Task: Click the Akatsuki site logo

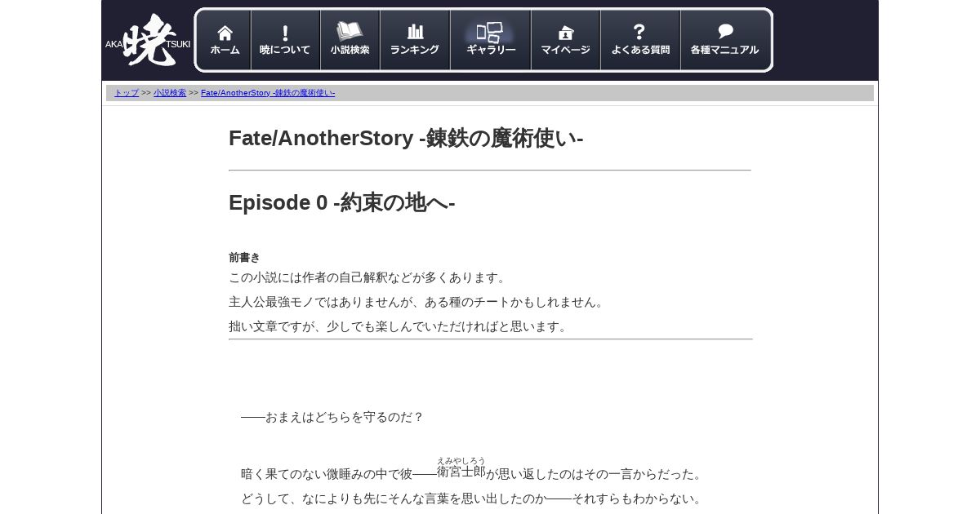Action: pos(148,41)
